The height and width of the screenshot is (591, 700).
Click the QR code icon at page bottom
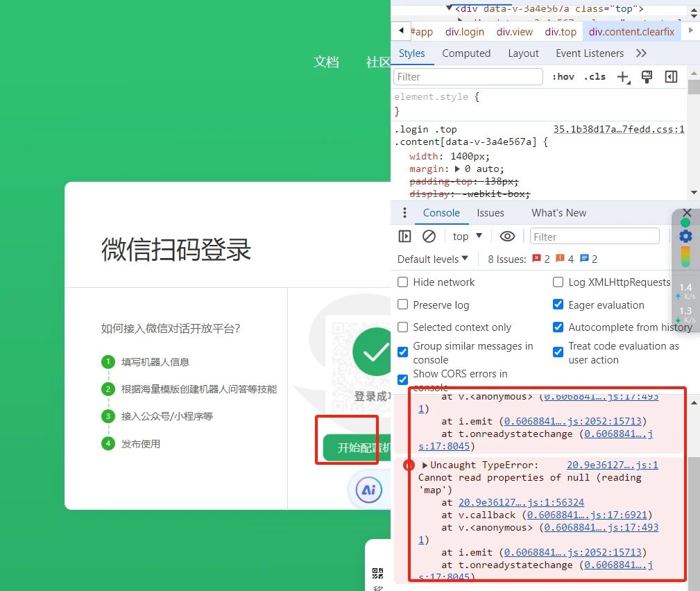tap(377, 573)
